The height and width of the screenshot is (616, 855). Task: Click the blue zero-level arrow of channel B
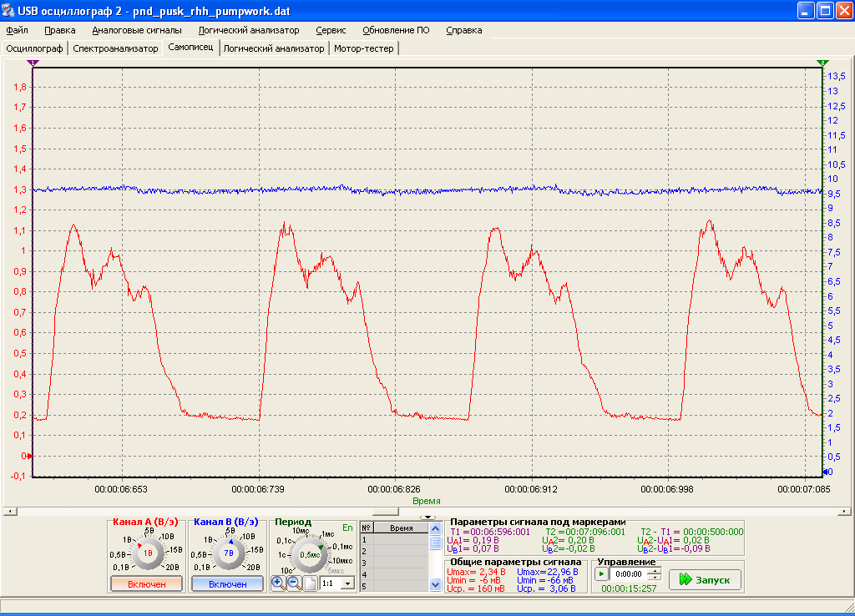[826, 472]
